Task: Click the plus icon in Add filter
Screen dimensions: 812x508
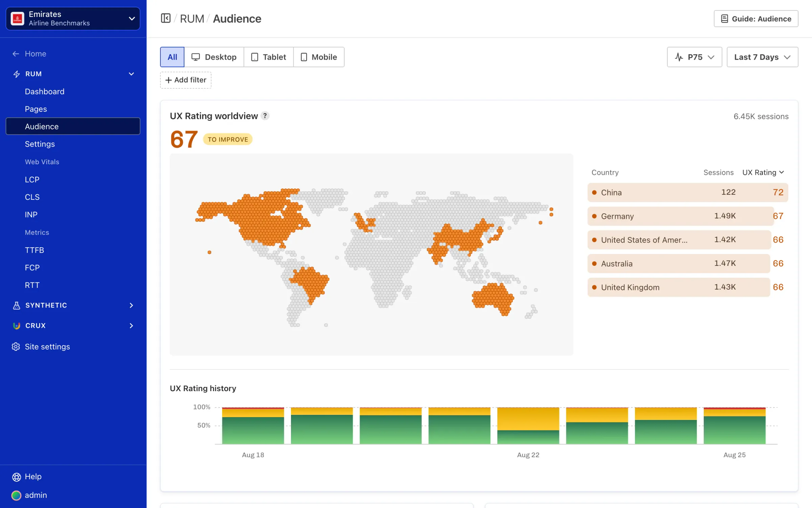Action: [x=168, y=80]
